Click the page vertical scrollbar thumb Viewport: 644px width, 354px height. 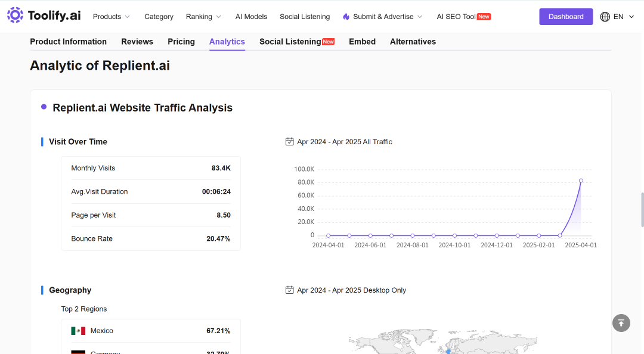point(642,209)
